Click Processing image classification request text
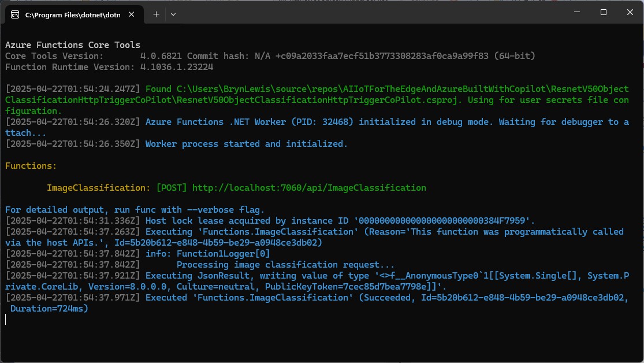This screenshot has width=644, height=363. coord(285,265)
